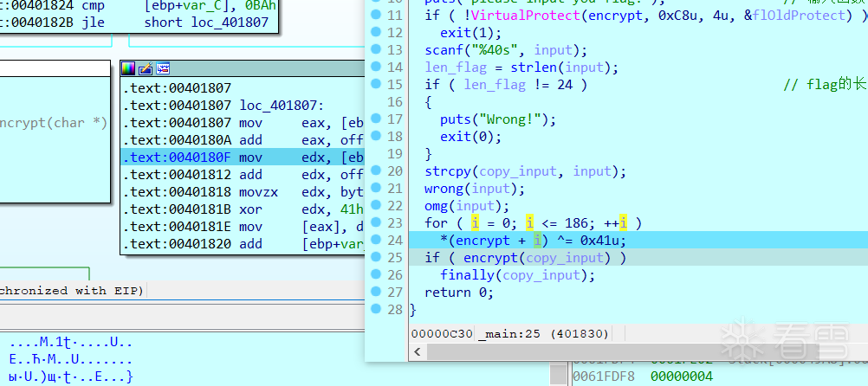Toggle breakpoint dot on line 15
The height and width of the screenshot is (386, 868).
[x=377, y=83]
